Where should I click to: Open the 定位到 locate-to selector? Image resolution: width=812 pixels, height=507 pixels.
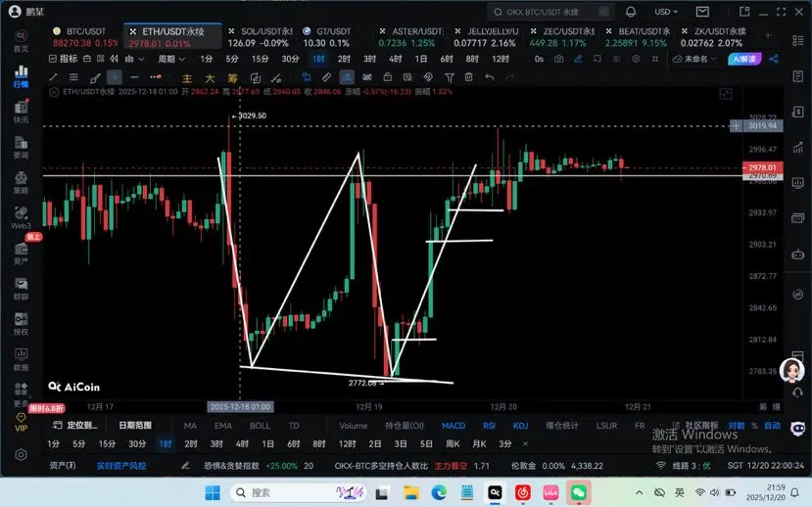[x=75, y=425]
